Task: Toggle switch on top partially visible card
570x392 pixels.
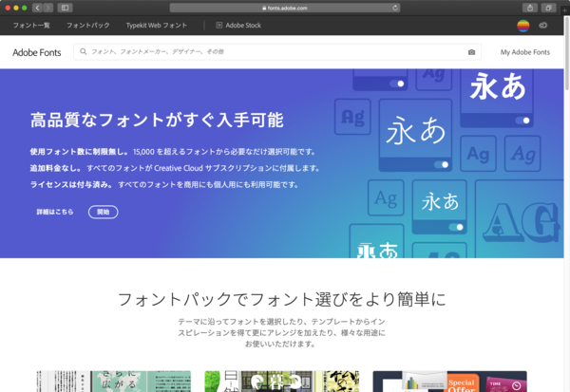Action: tap(397, 84)
